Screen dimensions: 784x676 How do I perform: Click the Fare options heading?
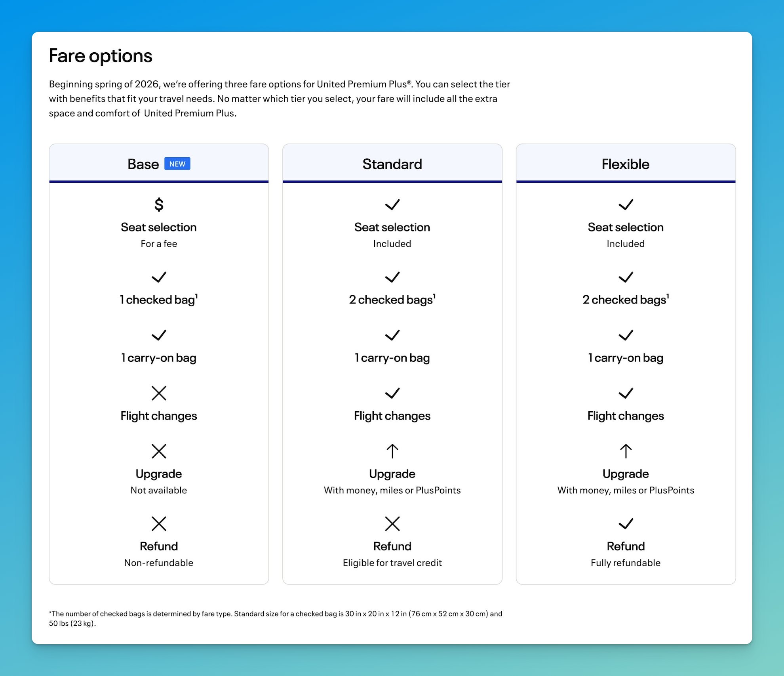(101, 55)
